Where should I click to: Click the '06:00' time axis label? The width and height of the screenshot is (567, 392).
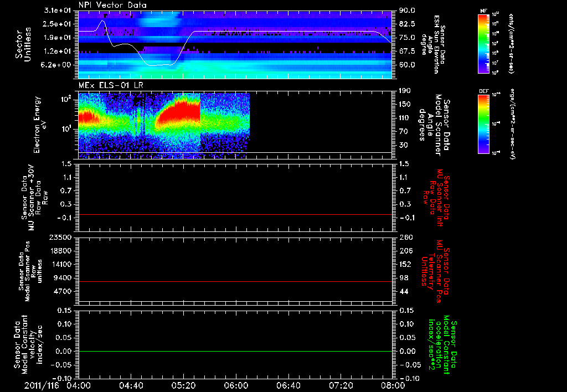(x=236, y=385)
